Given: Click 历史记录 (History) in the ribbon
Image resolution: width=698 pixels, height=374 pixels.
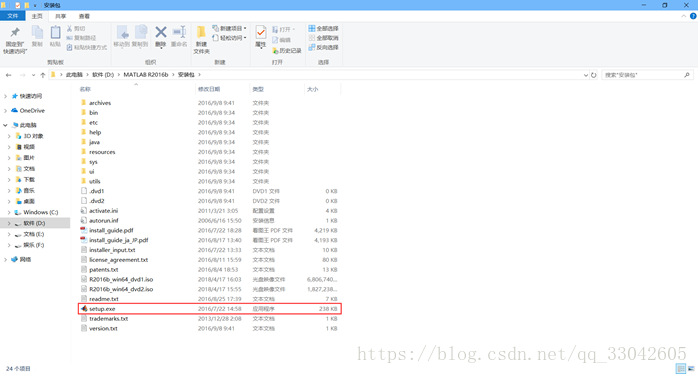Looking at the screenshot, I should pos(287,51).
